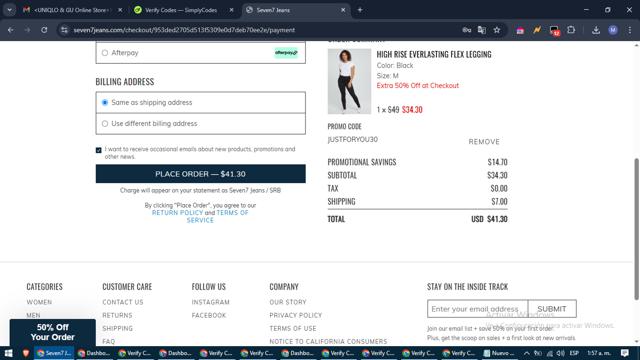Switch to the UNIQLO & GU Online Store tab
This screenshot has width=640, height=360.
click(73, 10)
